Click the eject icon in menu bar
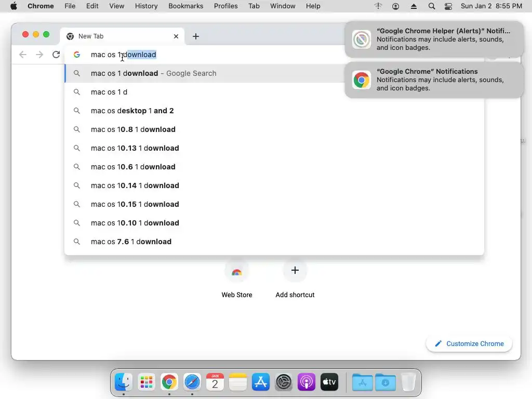The width and height of the screenshot is (532, 399). point(414,6)
